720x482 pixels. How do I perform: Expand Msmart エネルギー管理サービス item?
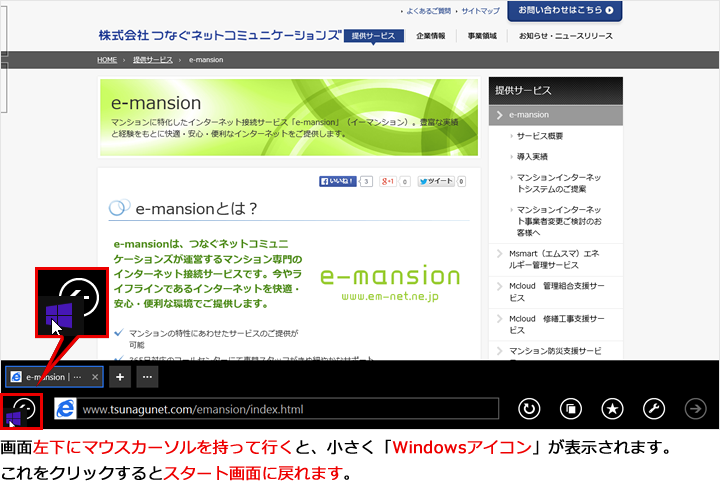click(x=556, y=259)
